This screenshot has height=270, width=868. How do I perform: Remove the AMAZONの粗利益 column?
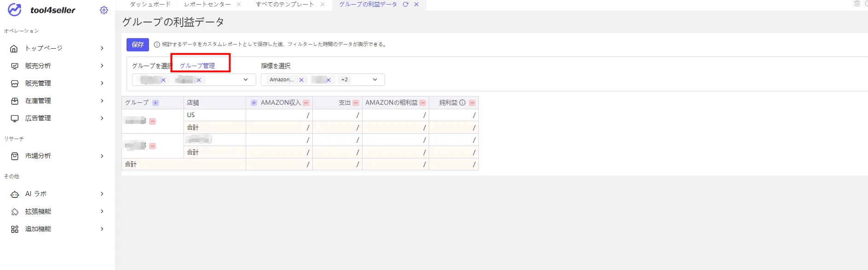tap(422, 103)
